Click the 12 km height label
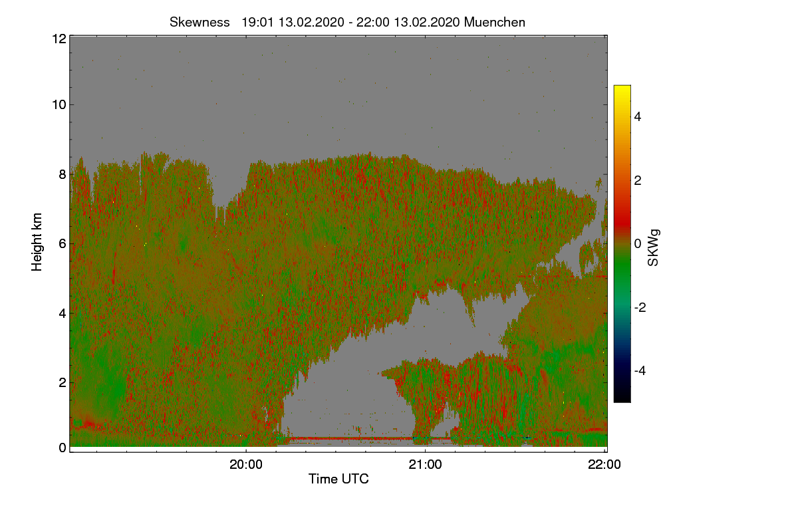This screenshot has width=798, height=532. pos(59,39)
